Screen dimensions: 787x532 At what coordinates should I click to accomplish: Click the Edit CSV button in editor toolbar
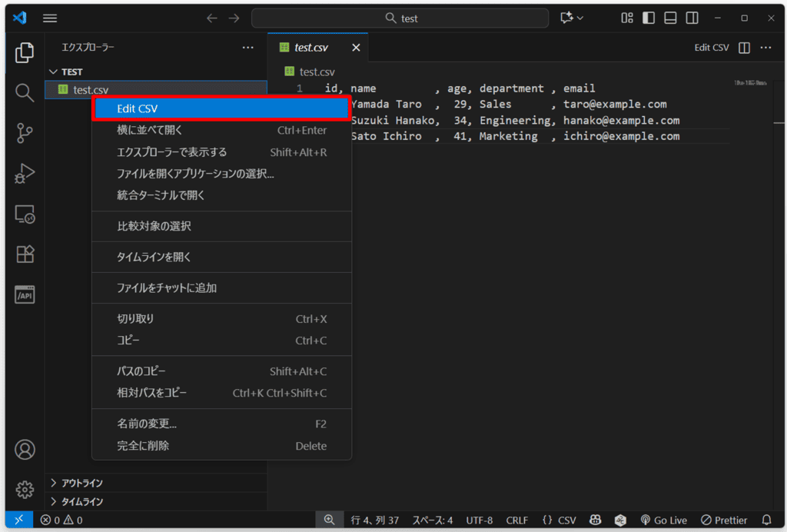point(711,48)
